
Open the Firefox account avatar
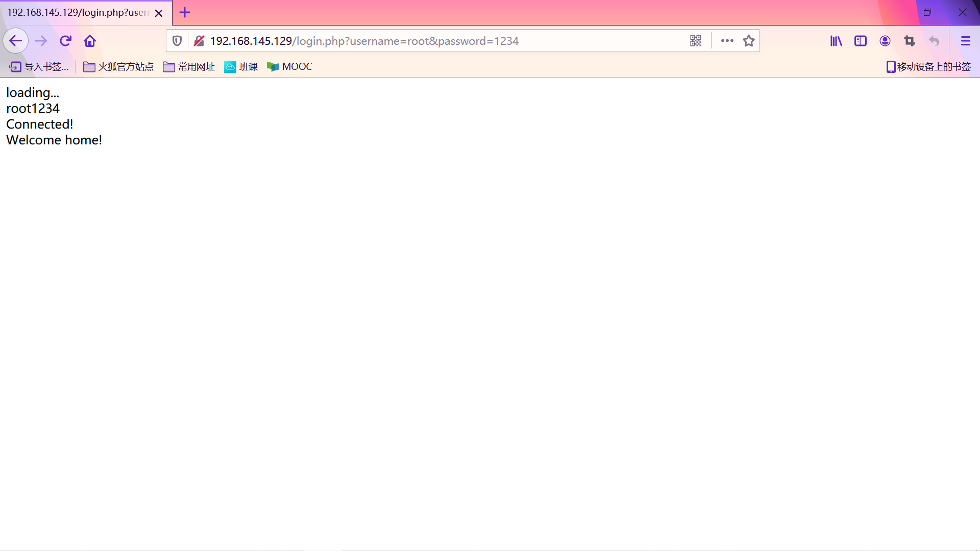(885, 41)
